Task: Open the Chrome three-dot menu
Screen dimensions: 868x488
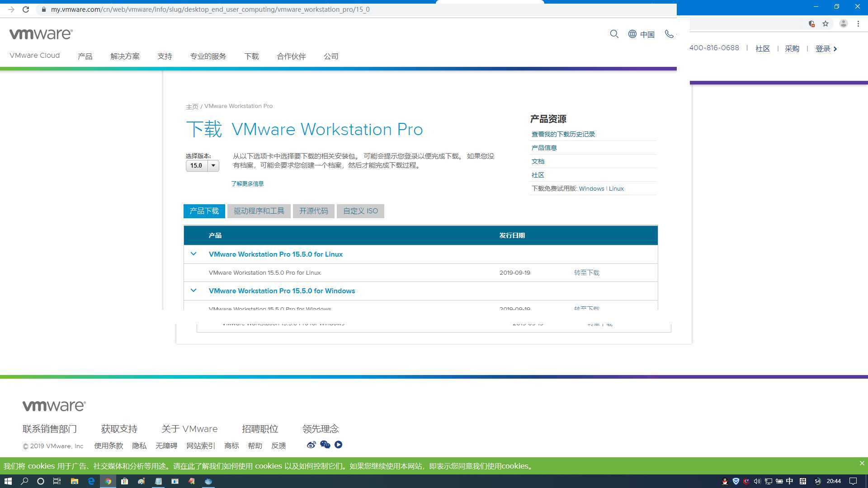Action: tap(858, 23)
